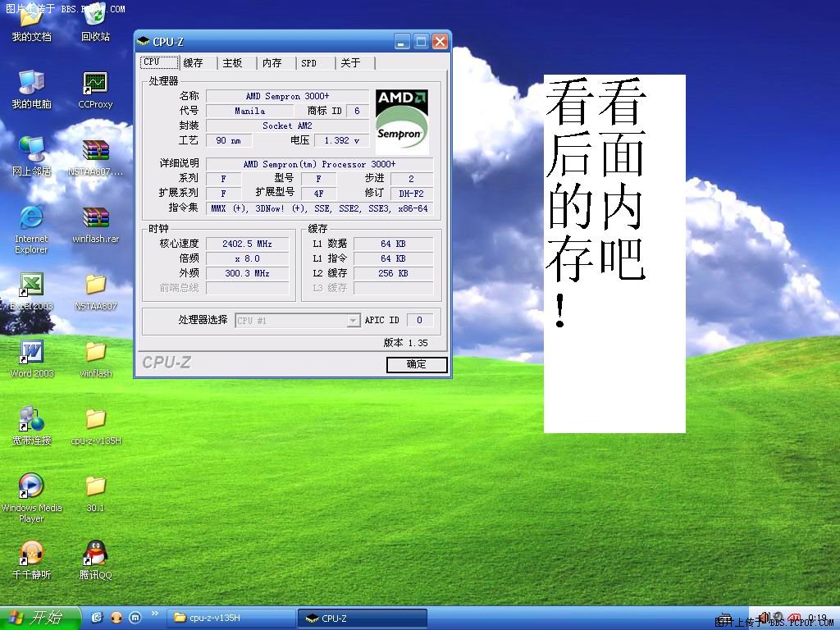Click the 代号 value Manila
This screenshot has height=630, width=840.
pos(249,111)
